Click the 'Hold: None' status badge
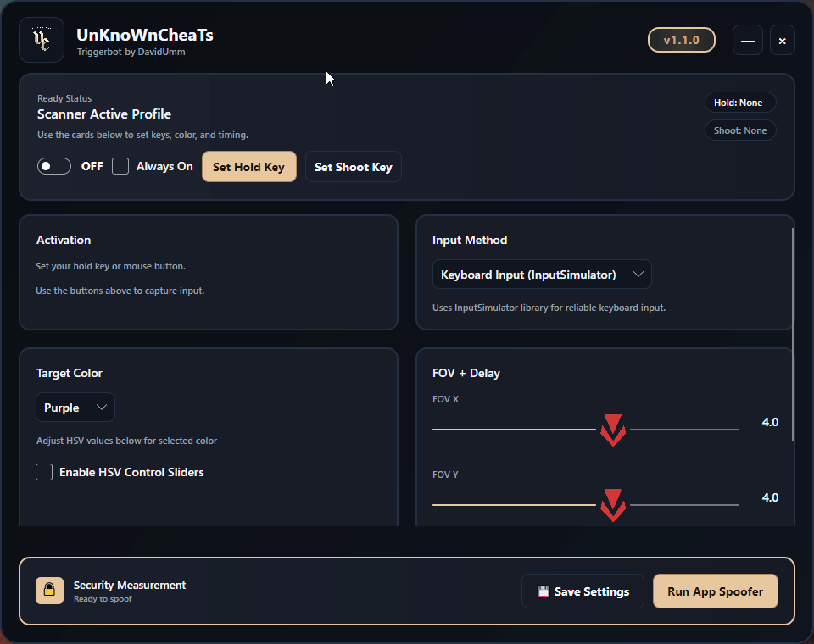 [739, 103]
